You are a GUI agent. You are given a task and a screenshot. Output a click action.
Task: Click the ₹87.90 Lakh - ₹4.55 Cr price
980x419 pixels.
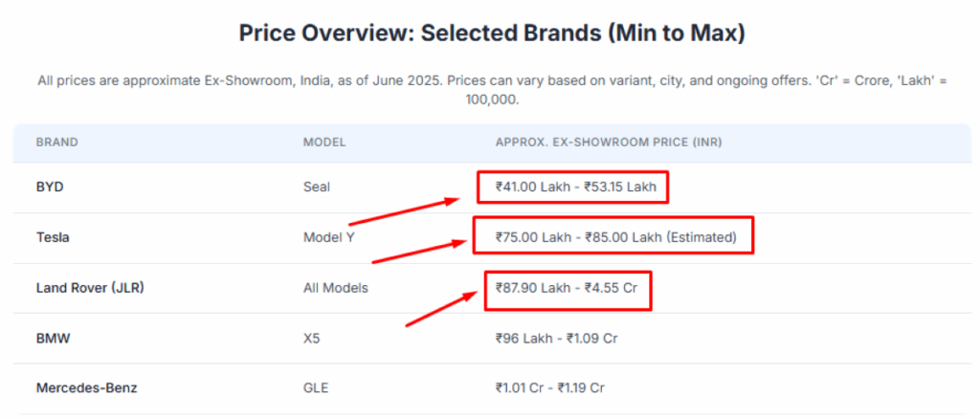(567, 288)
